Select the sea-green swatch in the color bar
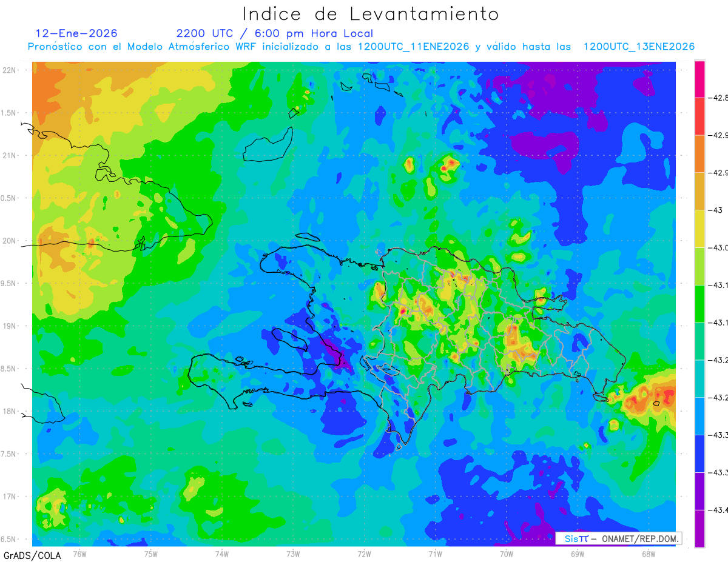Viewport: 728px width, 562px height. [699, 341]
